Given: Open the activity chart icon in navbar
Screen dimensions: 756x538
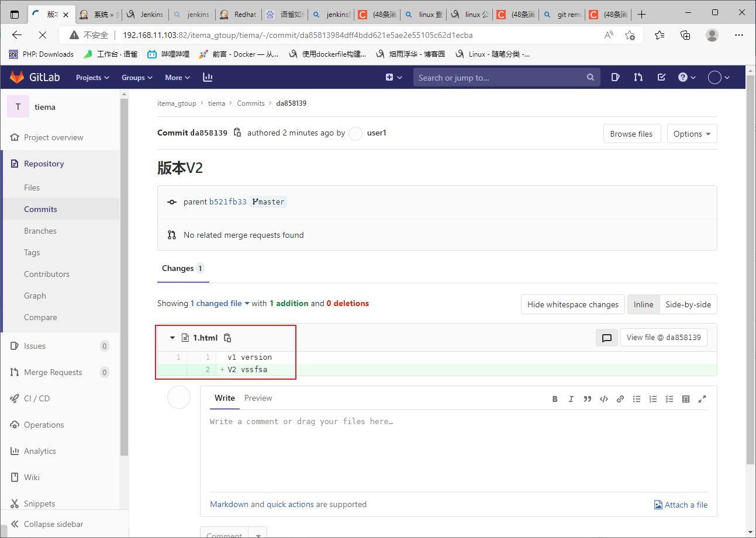Looking at the screenshot, I should point(208,78).
